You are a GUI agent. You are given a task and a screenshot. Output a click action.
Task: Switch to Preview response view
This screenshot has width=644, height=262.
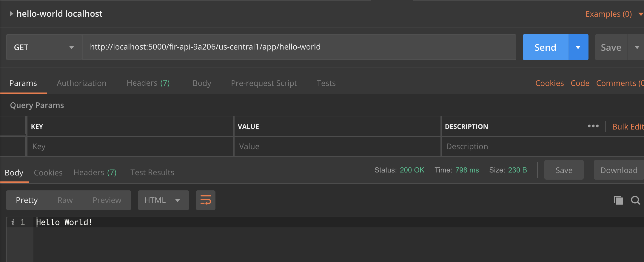coord(107,200)
